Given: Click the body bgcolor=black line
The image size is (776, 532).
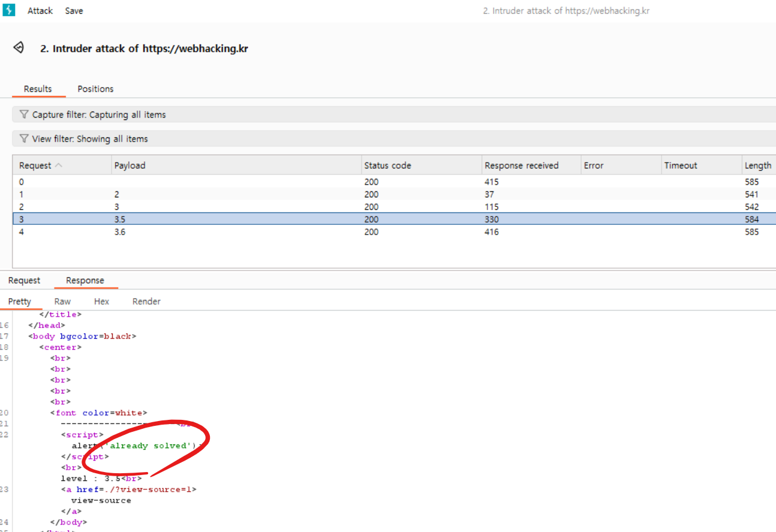Looking at the screenshot, I should click(x=82, y=336).
